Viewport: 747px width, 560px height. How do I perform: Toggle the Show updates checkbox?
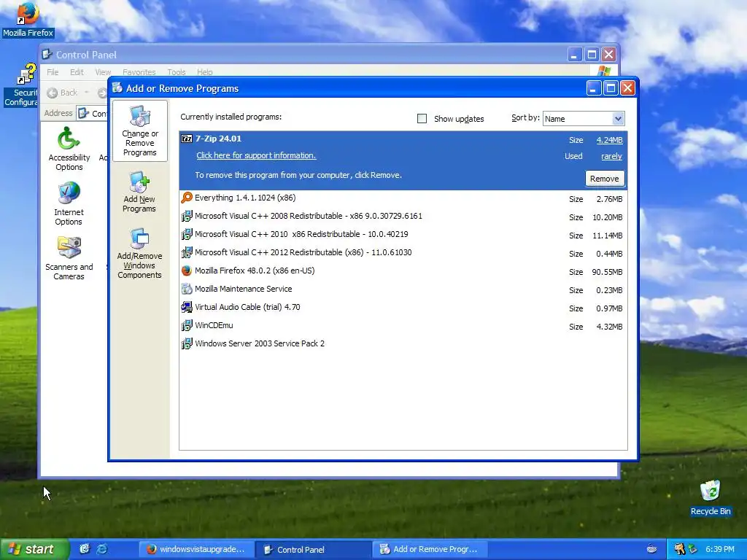(x=422, y=119)
